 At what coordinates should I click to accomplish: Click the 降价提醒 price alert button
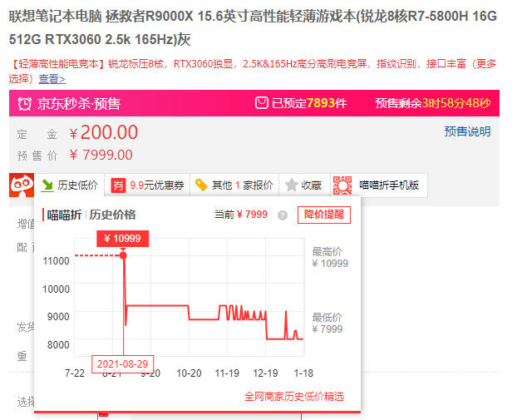tap(324, 215)
